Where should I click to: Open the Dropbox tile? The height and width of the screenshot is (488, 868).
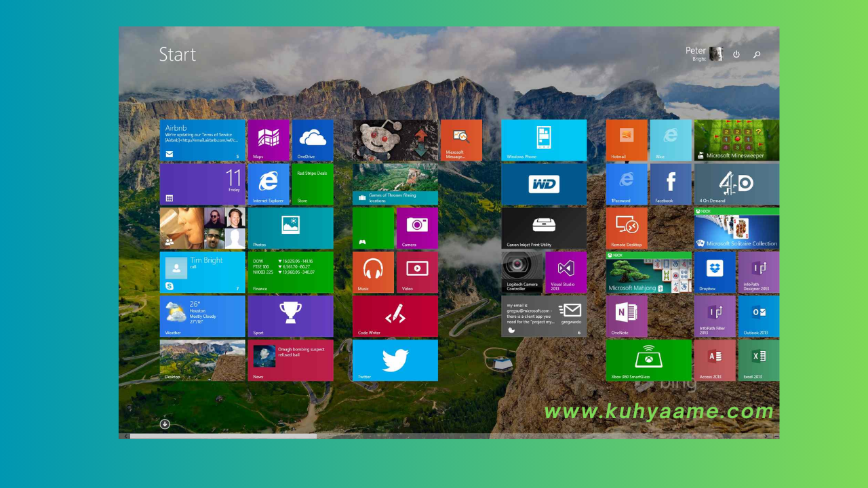pos(715,272)
